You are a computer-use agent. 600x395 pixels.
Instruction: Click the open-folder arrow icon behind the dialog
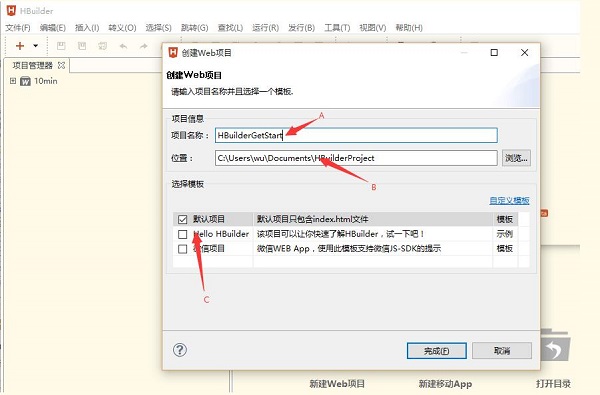coord(555,346)
